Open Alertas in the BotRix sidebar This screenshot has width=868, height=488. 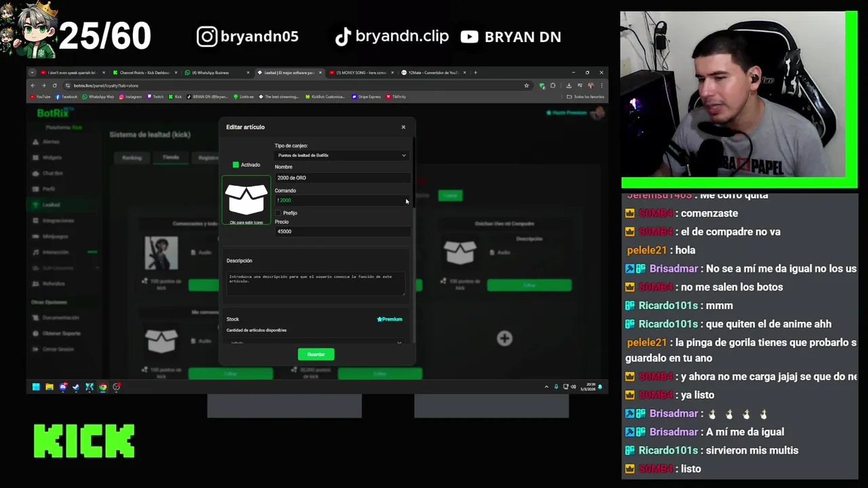click(x=52, y=142)
